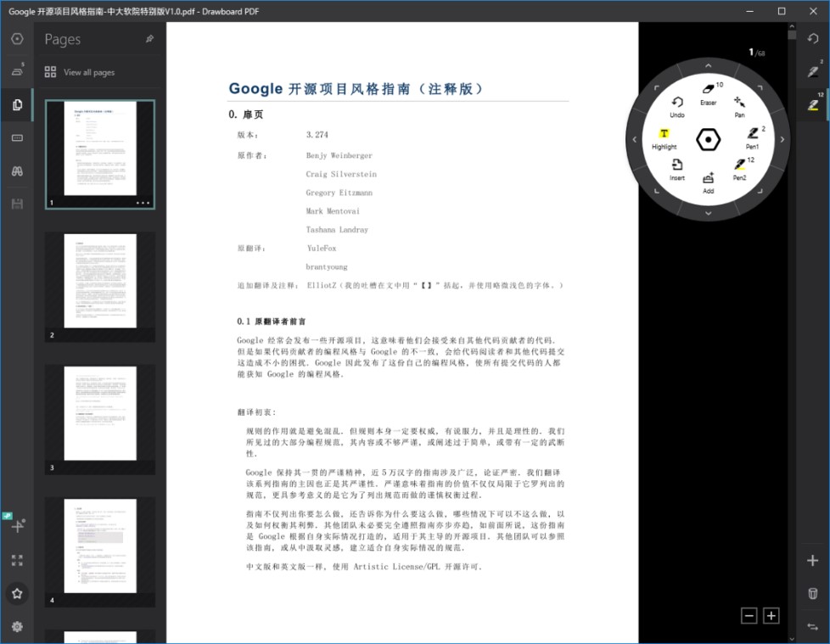Click Undo in the radial menu
Screen dimensions: 830x644
pyautogui.click(x=677, y=107)
